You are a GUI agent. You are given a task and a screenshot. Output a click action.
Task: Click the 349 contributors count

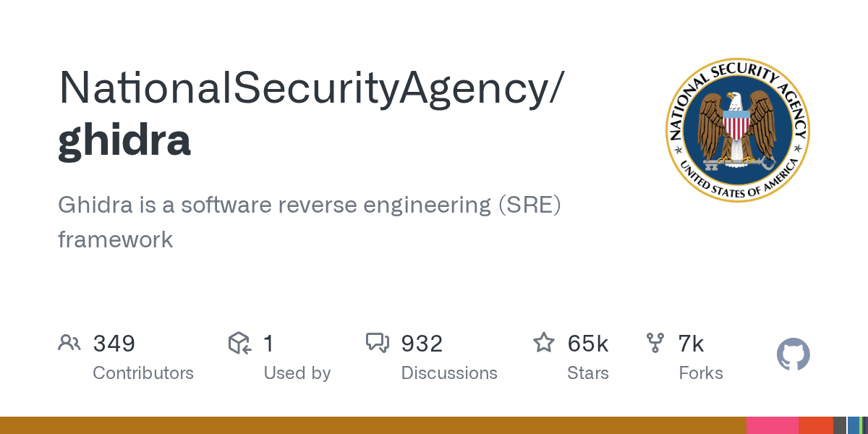tap(114, 344)
